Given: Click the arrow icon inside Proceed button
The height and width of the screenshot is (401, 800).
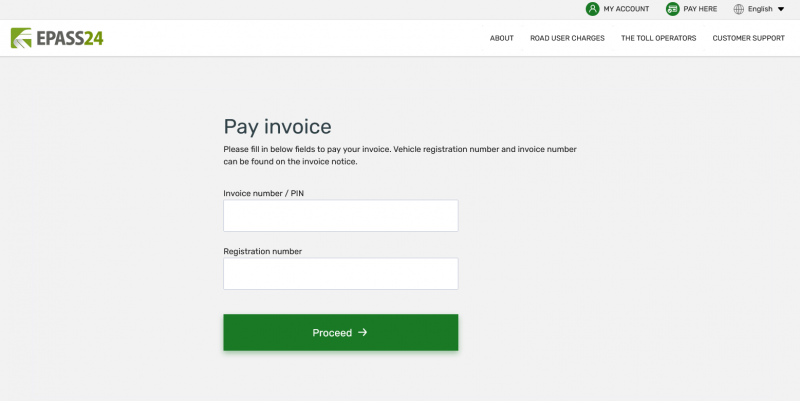Looking at the screenshot, I should [363, 333].
